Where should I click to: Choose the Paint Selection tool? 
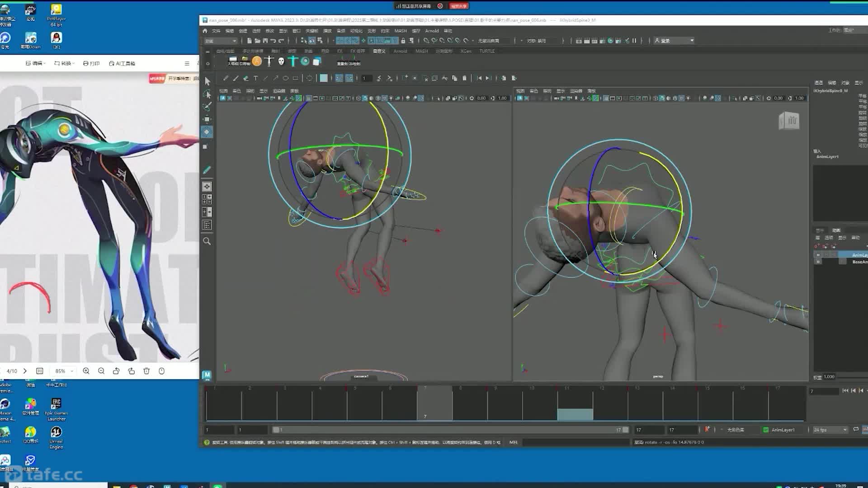207,107
